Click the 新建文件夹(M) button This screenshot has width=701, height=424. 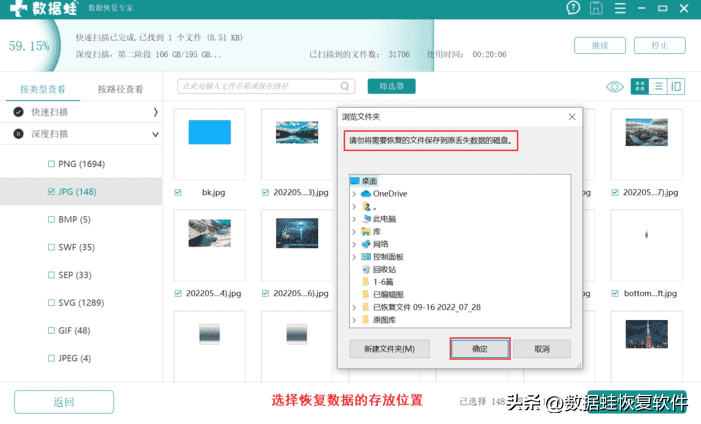[389, 348]
